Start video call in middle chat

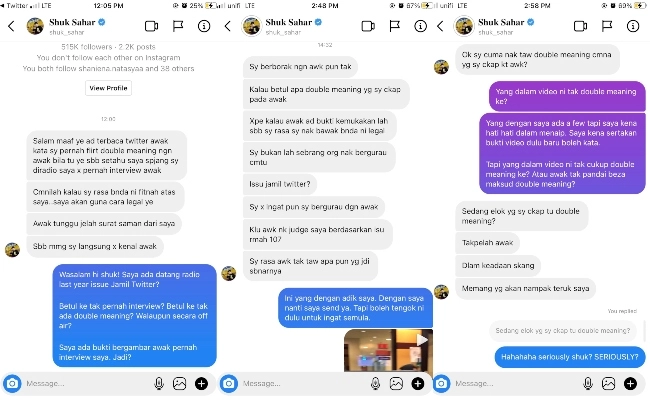[x=368, y=27]
